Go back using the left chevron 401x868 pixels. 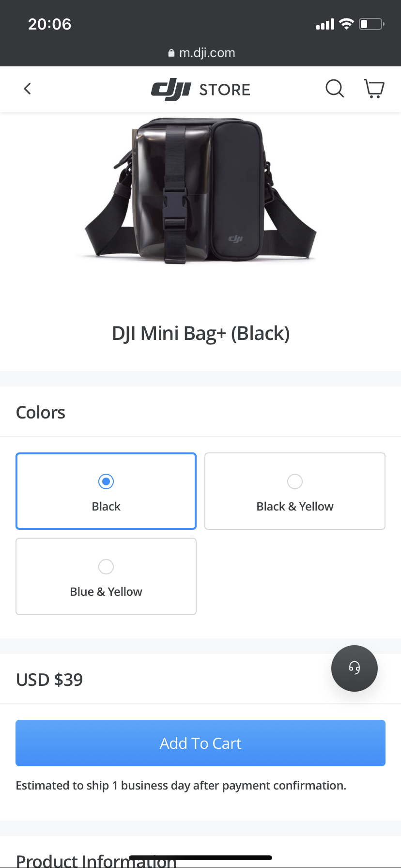coord(28,89)
